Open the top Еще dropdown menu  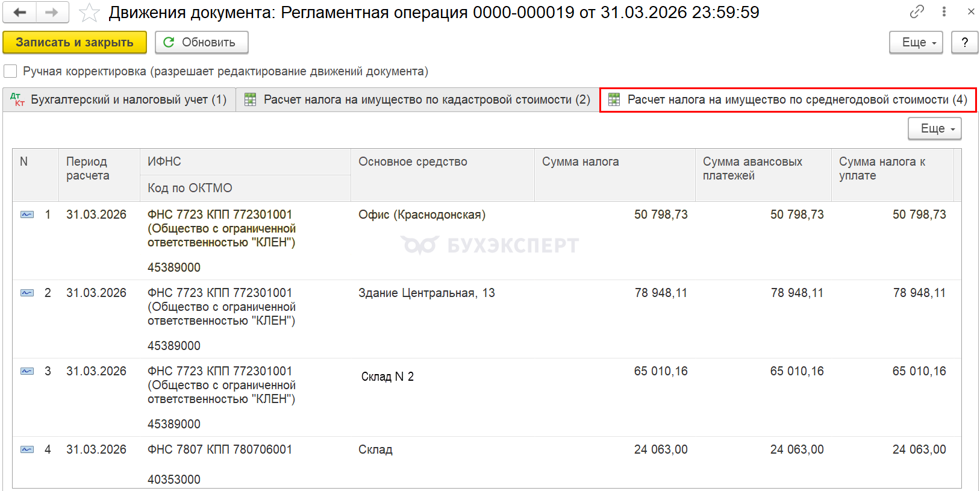(x=916, y=42)
